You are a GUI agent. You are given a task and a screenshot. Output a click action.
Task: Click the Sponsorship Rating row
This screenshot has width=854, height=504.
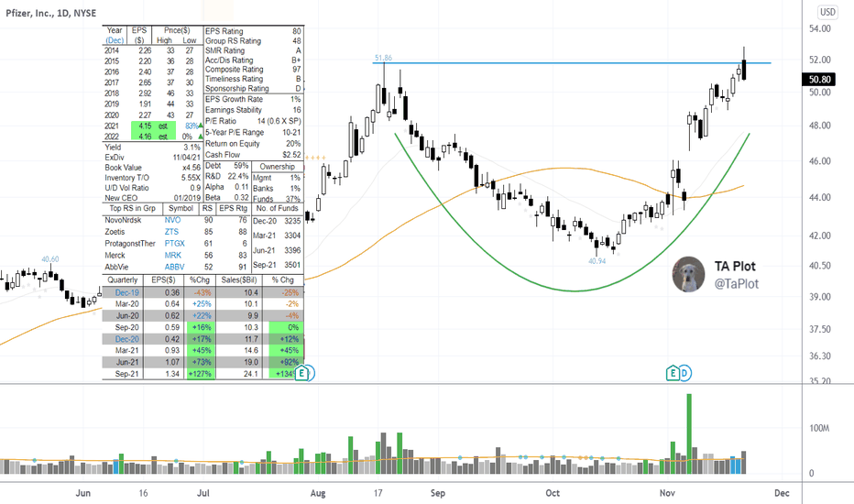(253, 88)
